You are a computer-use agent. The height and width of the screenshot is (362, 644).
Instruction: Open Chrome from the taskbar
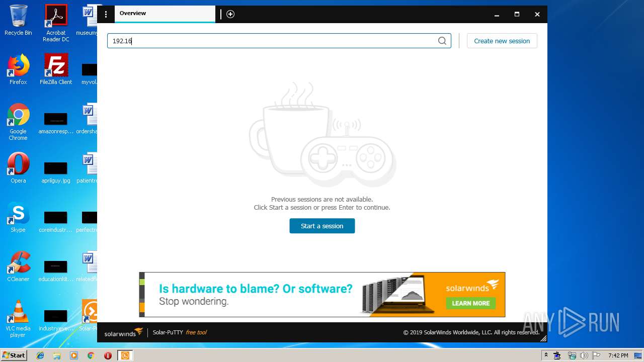(x=91, y=355)
